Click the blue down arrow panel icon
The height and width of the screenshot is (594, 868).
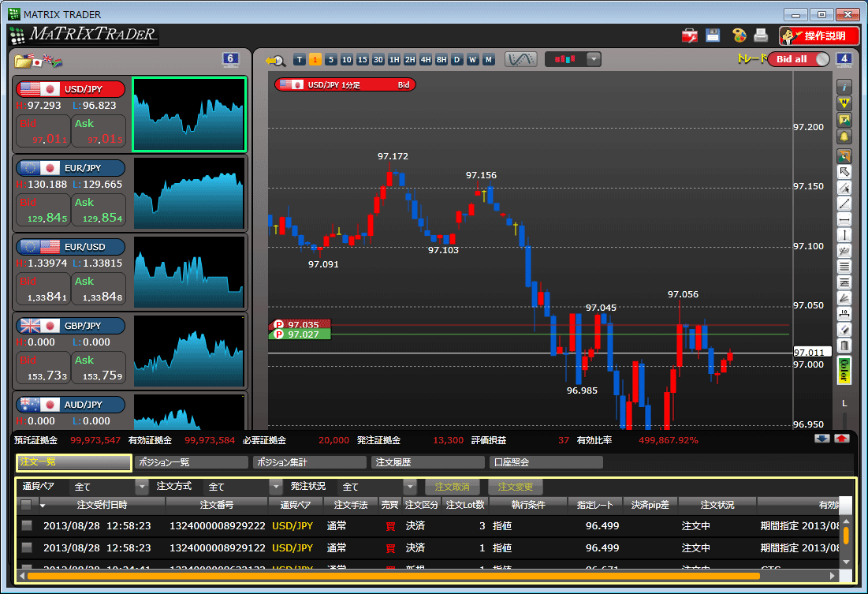tap(822, 439)
